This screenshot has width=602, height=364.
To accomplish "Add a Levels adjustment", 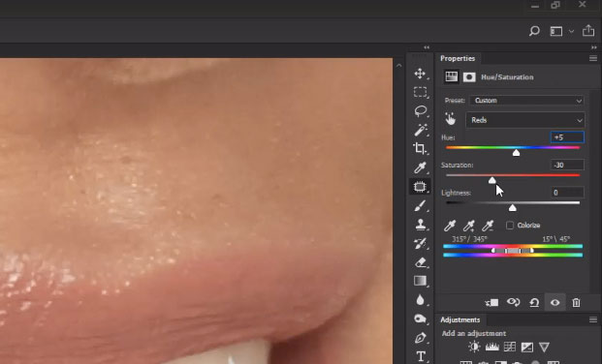I will click(x=491, y=348).
